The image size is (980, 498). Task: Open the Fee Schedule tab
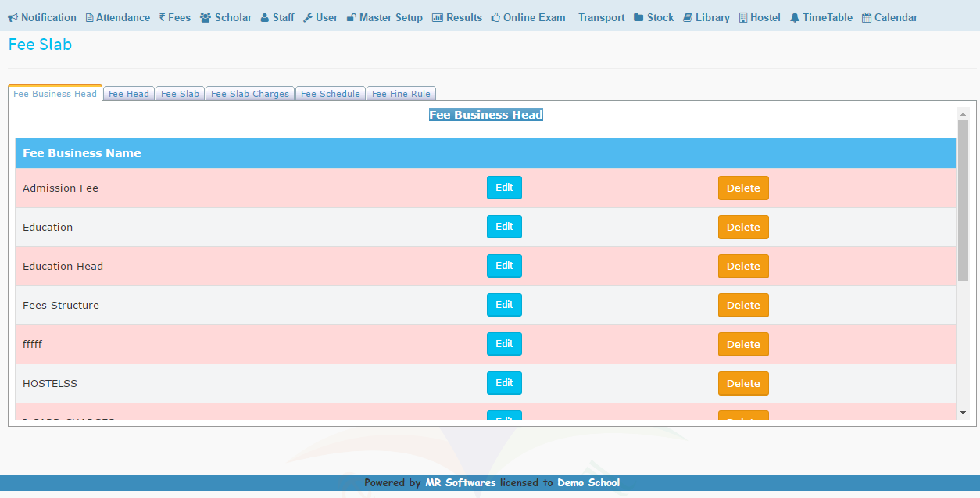point(331,94)
